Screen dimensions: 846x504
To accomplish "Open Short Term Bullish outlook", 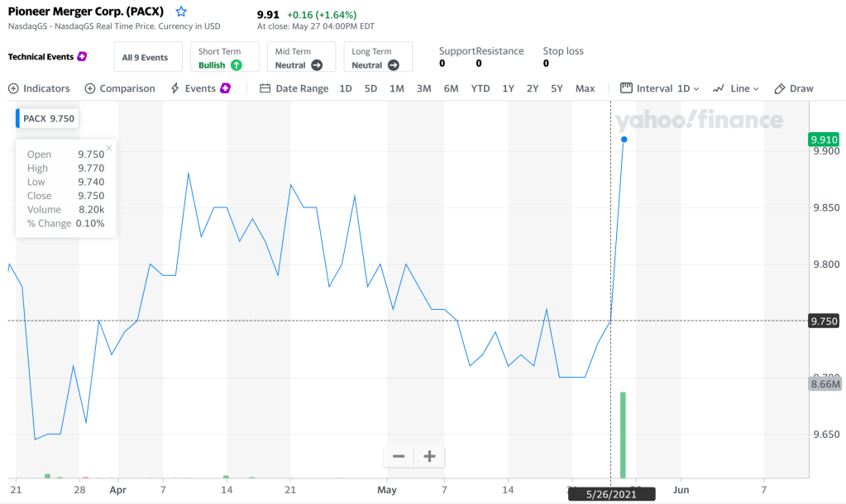I will pyautogui.click(x=224, y=58).
